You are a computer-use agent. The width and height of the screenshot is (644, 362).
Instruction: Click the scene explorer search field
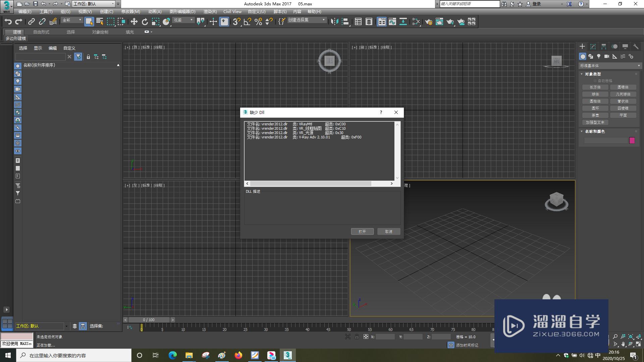click(41, 57)
